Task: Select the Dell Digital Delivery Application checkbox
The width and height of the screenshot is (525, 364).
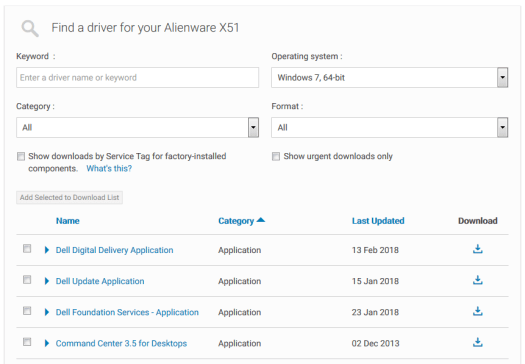Action: coord(27,248)
